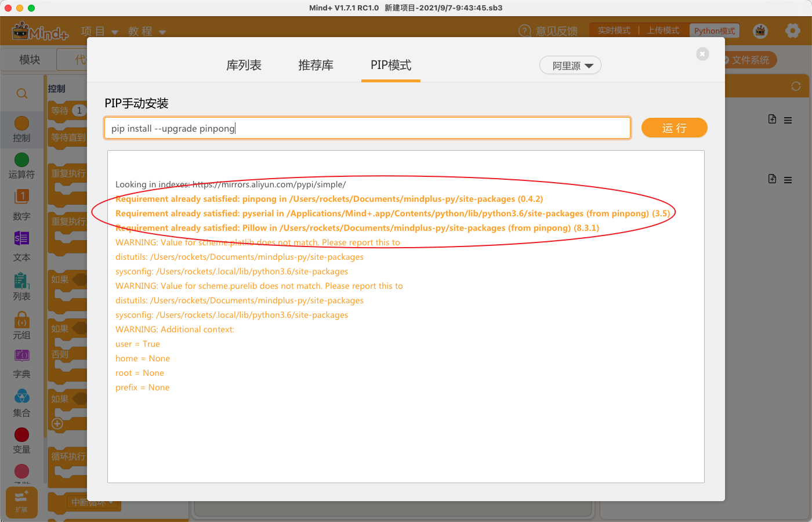Viewport: 812px width, 522px height.
Task: Select the 文本 block category
Action: click(x=21, y=246)
